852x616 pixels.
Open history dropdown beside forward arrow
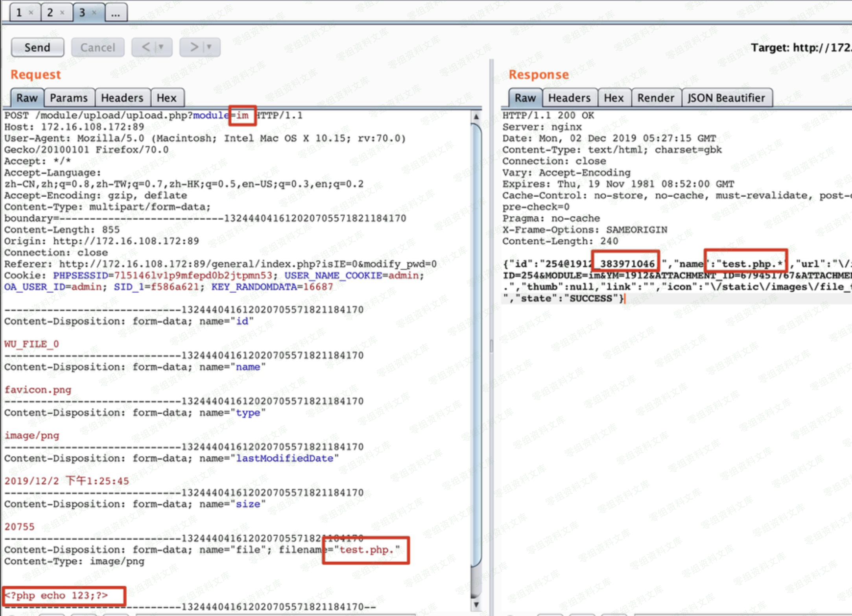pyautogui.click(x=209, y=47)
